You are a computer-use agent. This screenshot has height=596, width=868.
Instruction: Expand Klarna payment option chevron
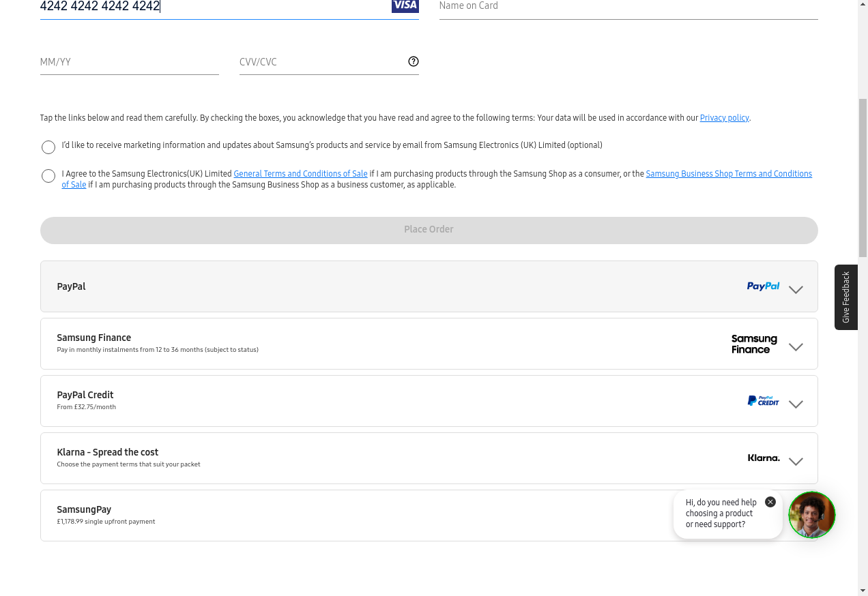[x=796, y=461]
